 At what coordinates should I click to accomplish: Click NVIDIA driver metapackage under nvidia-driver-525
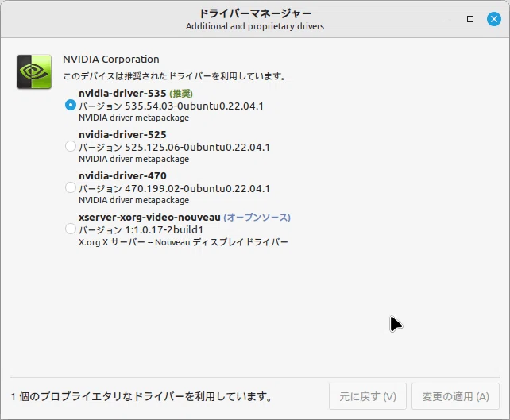pyautogui.click(x=133, y=159)
